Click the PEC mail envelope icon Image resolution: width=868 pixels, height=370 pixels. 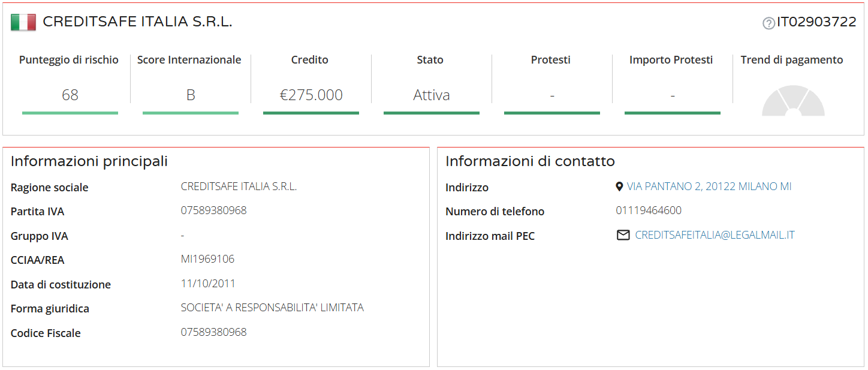623,235
